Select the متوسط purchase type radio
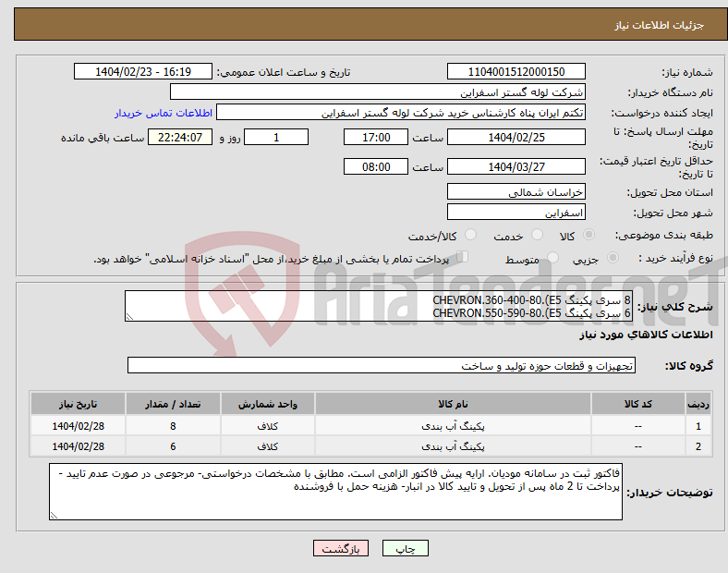The height and width of the screenshot is (573, 728). point(552,258)
